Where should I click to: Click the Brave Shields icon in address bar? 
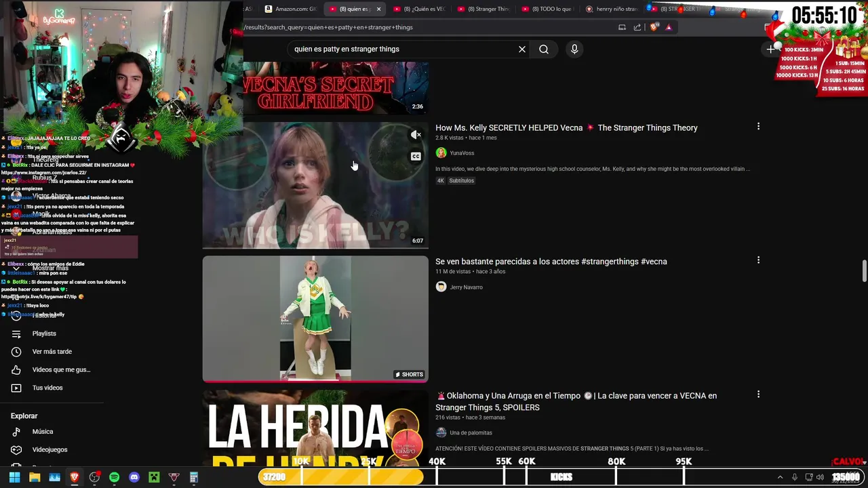coord(654,27)
